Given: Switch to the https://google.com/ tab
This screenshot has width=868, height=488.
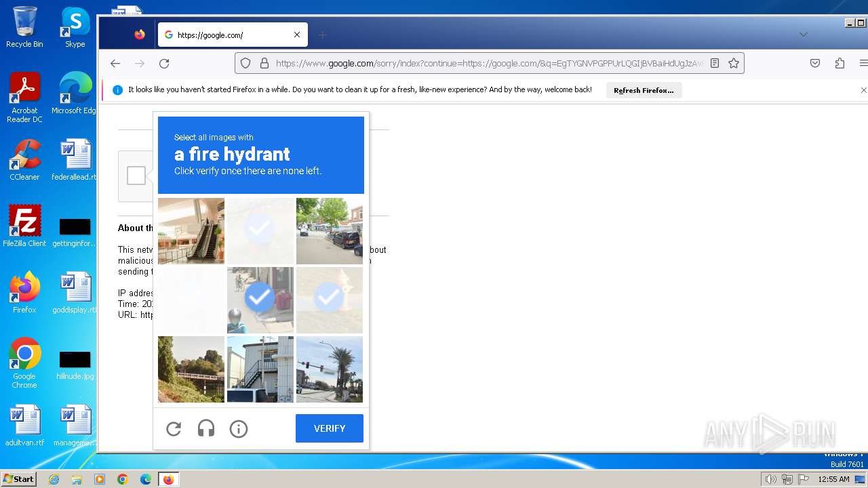Looking at the screenshot, I should tap(233, 35).
